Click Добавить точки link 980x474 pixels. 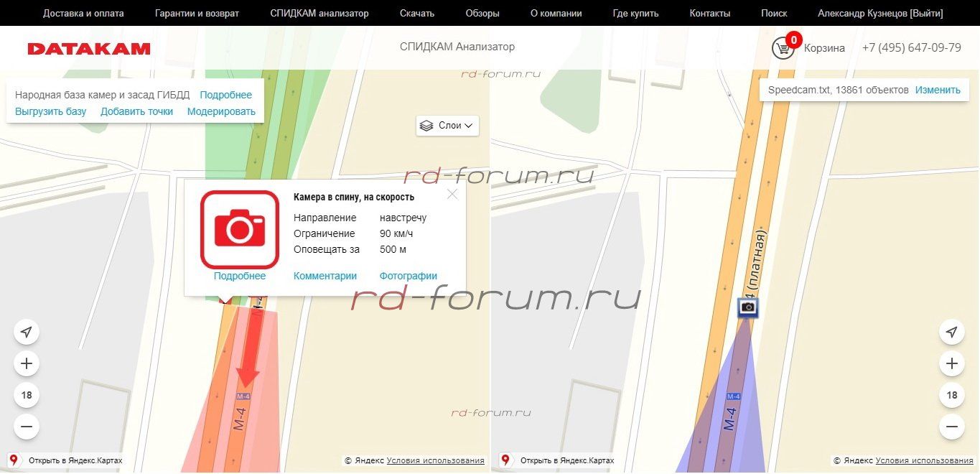click(136, 111)
